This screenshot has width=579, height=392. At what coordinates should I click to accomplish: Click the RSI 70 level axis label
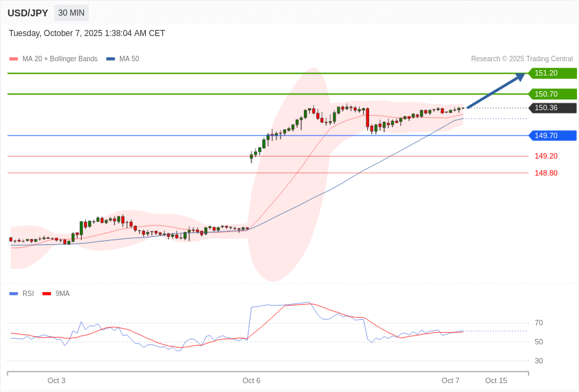tap(539, 323)
